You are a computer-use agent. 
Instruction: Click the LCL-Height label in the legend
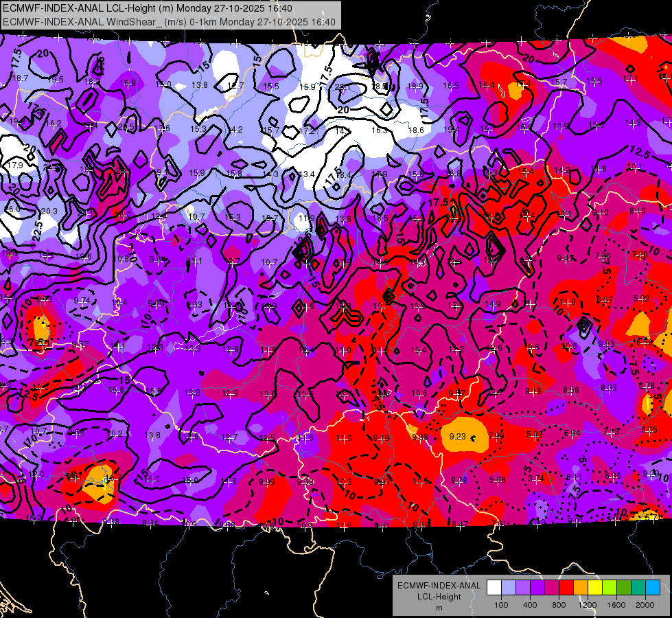click(x=439, y=597)
